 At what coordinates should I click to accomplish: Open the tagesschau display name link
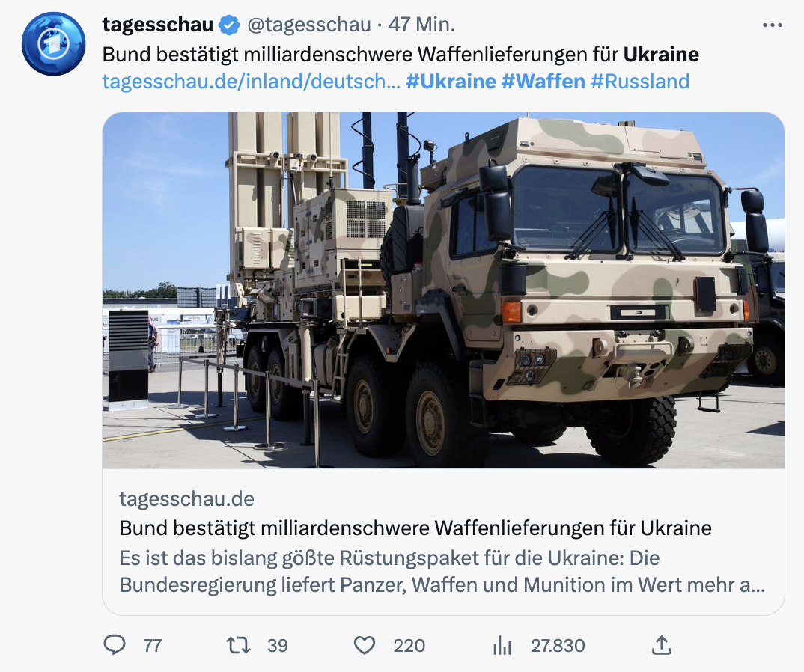pos(157,25)
